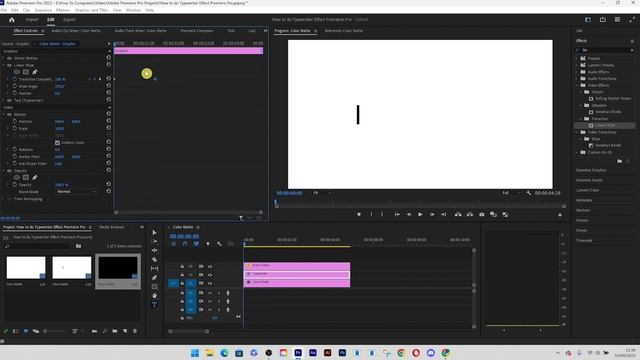Select the Track Select Forward tool

[x=154, y=242]
